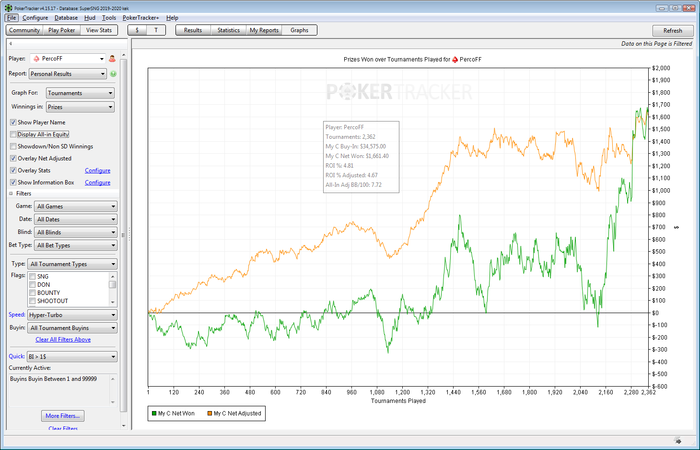The height and width of the screenshot is (450, 700).
Task: Click the Speed filter label link
Action: 17,315
